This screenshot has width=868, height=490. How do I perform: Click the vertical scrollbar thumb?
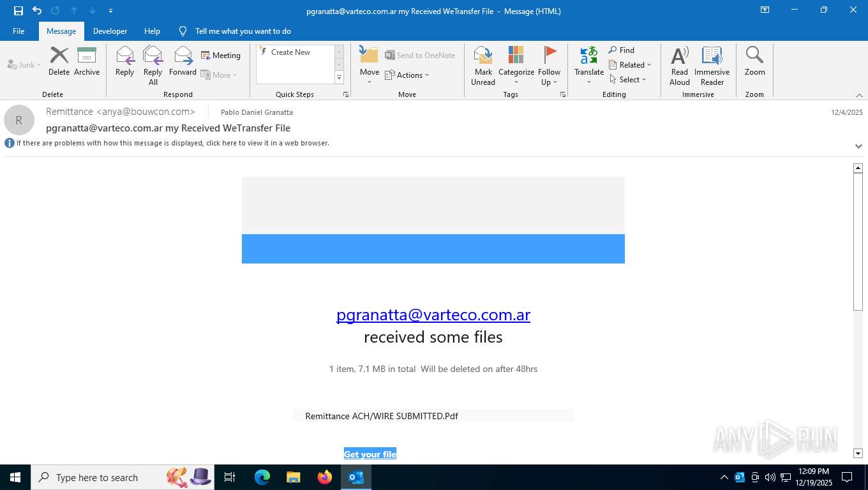tap(858, 242)
